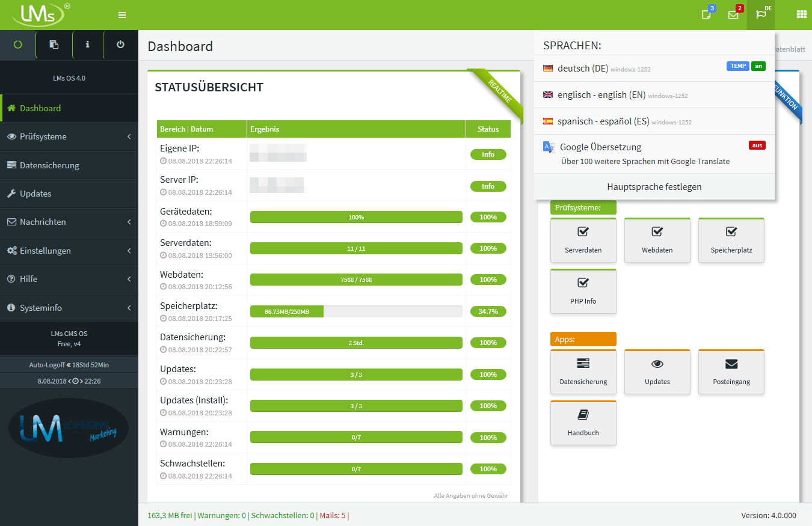
Task: Click Auto-Logoff 18Std 52Min text
Action: [69, 365]
